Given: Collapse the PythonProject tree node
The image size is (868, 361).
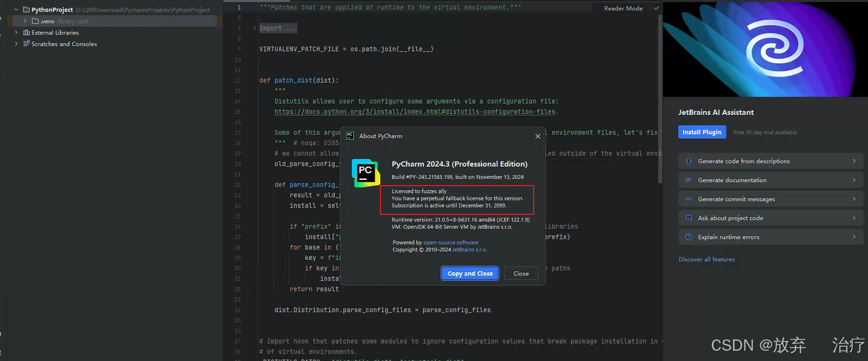Looking at the screenshot, I should pos(16,10).
